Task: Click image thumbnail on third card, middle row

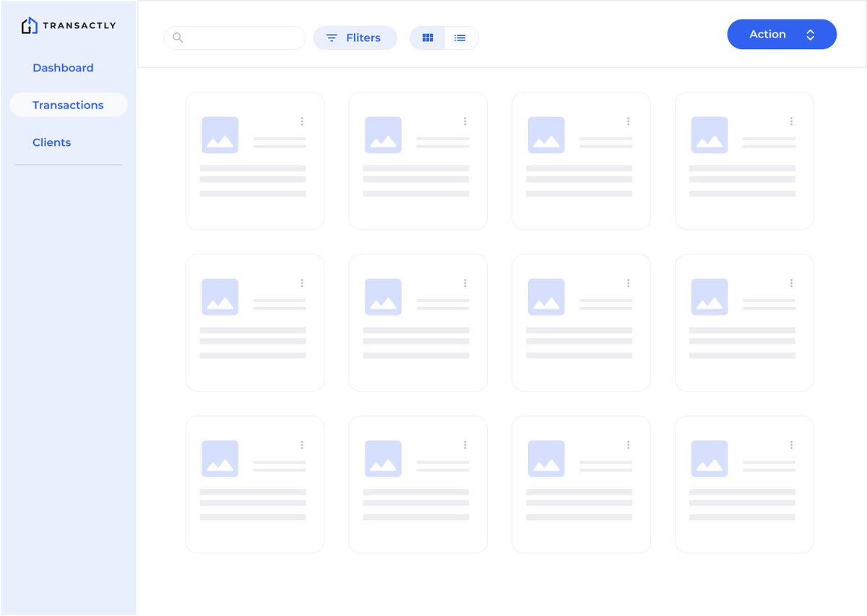Action: point(546,297)
